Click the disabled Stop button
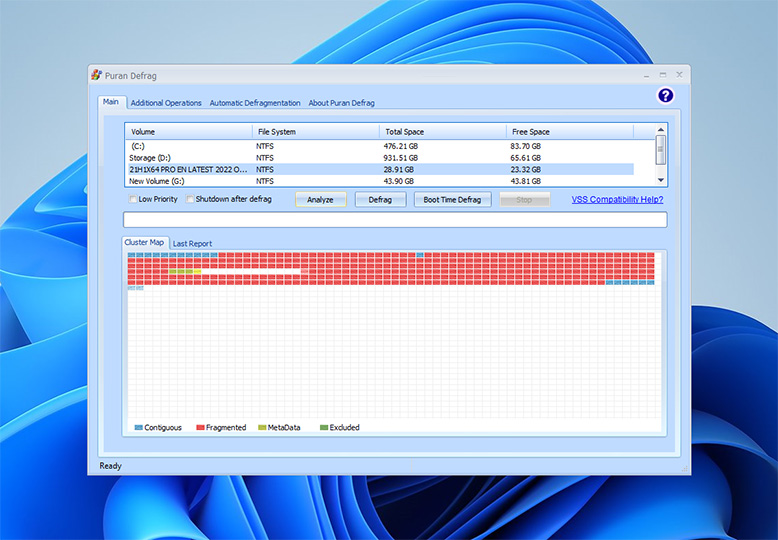This screenshot has width=778, height=540. coord(524,200)
